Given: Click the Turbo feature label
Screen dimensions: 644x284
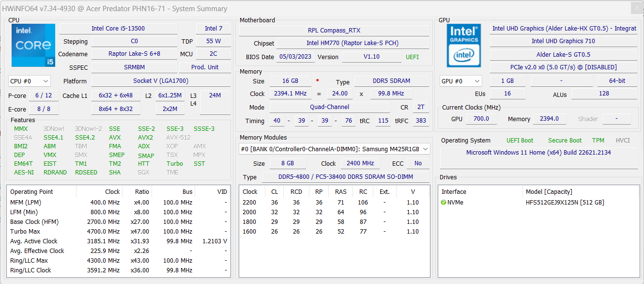Looking at the screenshot, I should point(175,164).
